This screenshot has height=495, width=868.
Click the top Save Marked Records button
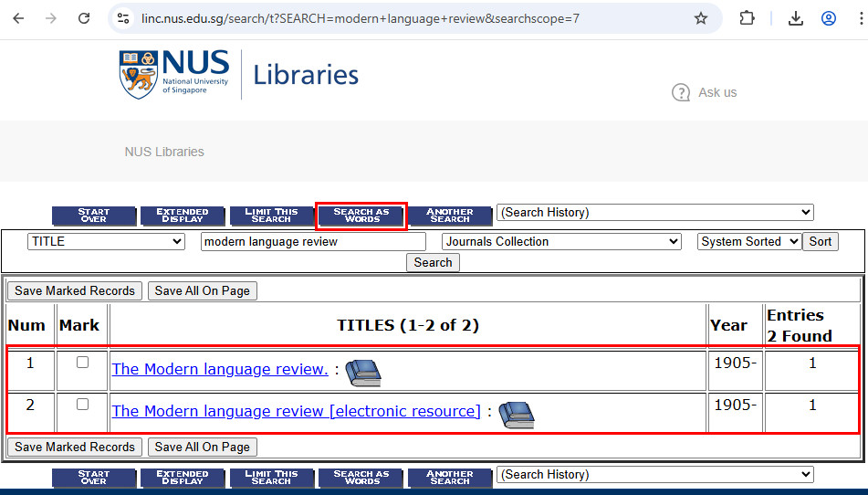75,291
